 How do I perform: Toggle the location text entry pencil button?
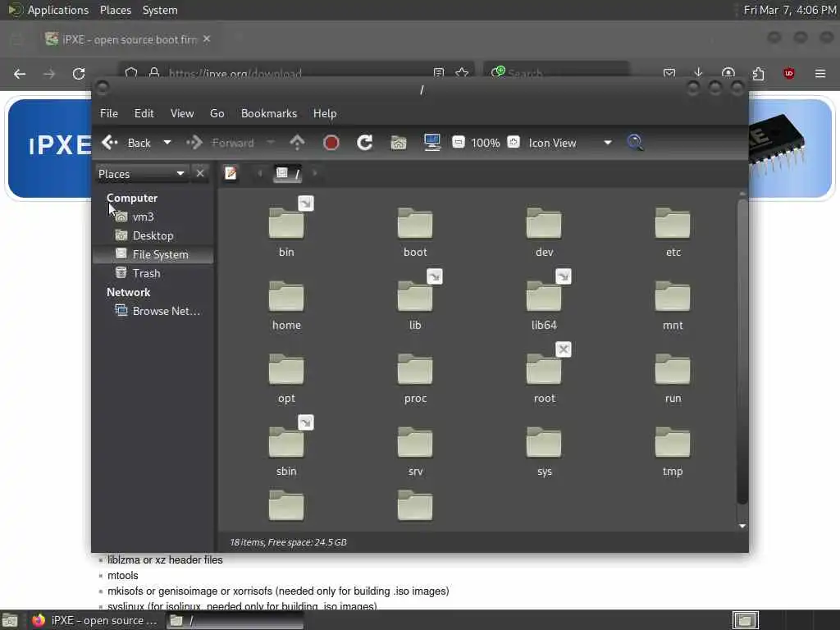pyautogui.click(x=231, y=173)
